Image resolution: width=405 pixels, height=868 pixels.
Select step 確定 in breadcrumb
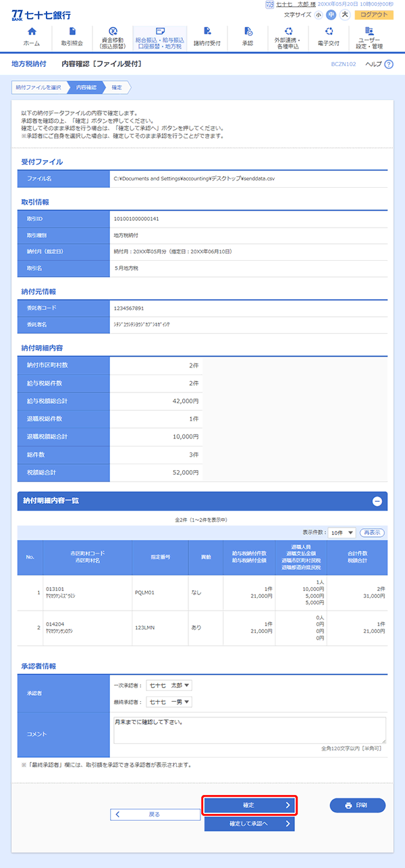click(x=117, y=87)
